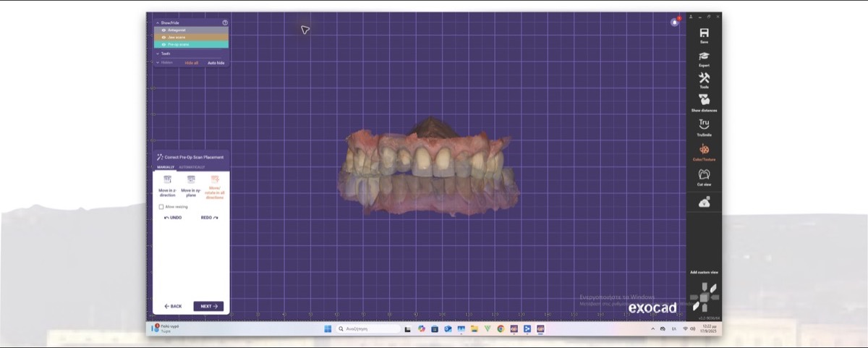The height and width of the screenshot is (348, 868).
Task: Open Show/Hide help question mark
Action: 225,22
